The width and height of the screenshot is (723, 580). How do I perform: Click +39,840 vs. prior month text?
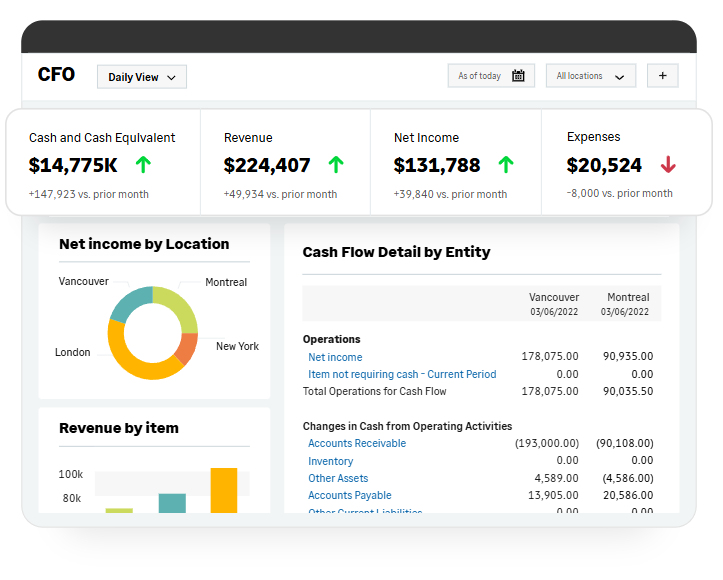tap(450, 194)
